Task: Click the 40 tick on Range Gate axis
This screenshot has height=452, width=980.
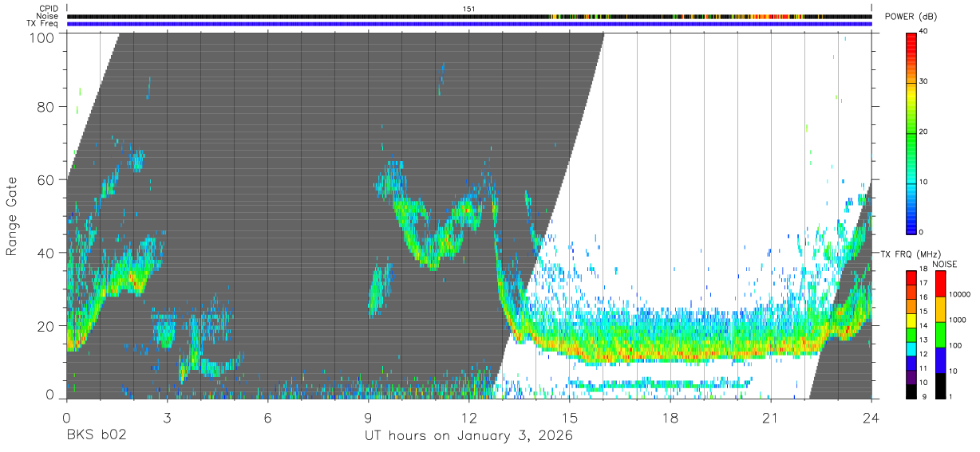Action: (x=46, y=253)
